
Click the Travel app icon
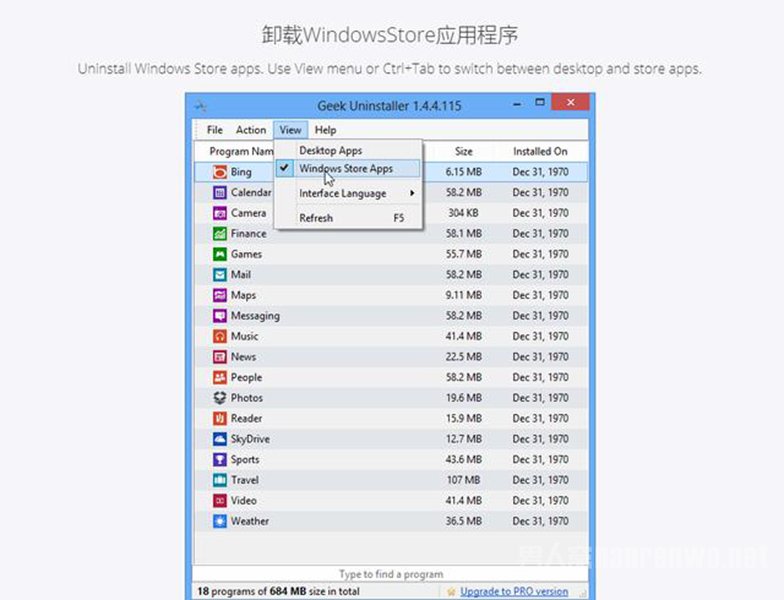[x=220, y=480]
